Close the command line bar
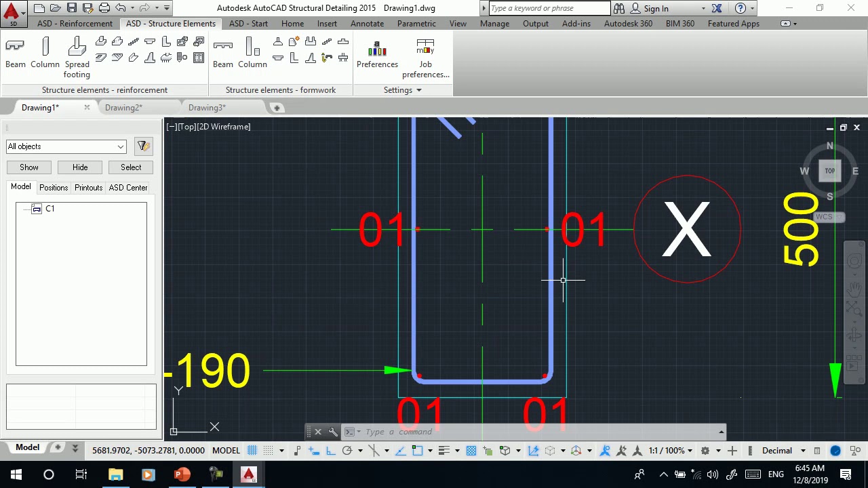Viewport: 868px width, 488px height. click(317, 432)
